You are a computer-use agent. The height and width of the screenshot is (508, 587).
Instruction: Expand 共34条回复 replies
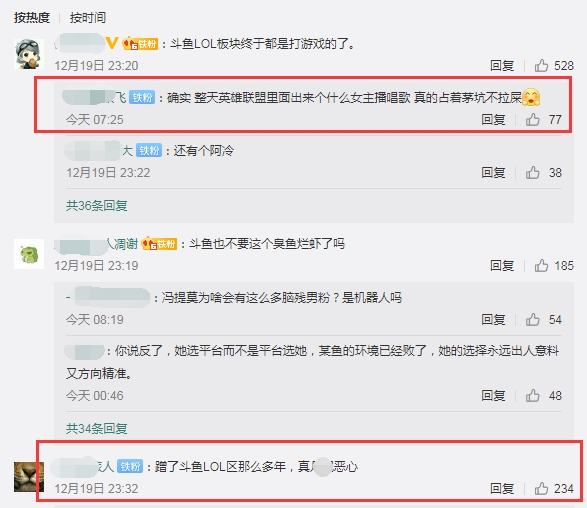tap(97, 428)
